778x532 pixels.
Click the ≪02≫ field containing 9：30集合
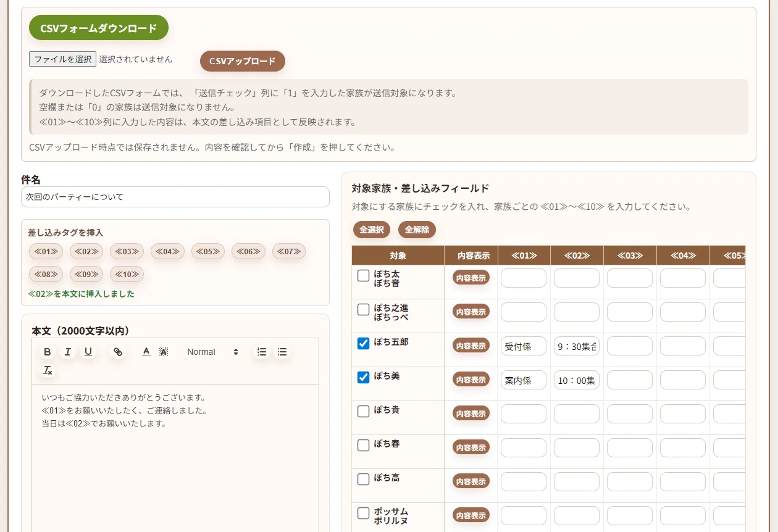tap(577, 346)
